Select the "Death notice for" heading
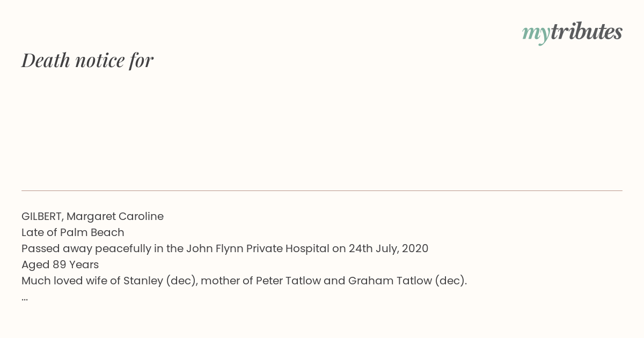Image resolution: width=644 pixels, height=338 pixels. (87, 60)
